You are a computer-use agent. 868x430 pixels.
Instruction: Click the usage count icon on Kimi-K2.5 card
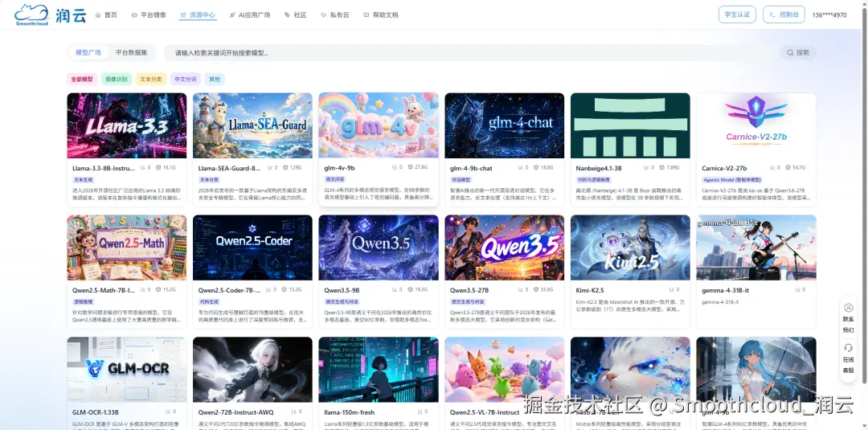tap(672, 290)
